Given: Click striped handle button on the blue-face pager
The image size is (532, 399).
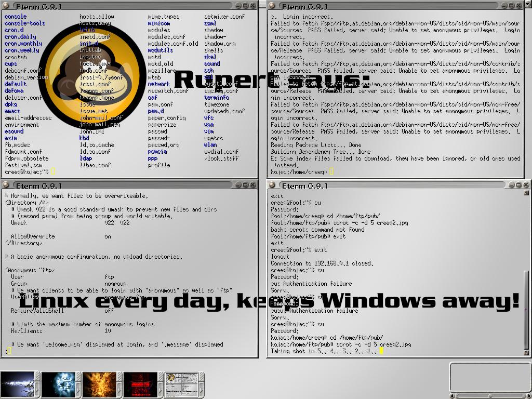Looking at the screenshot, I should pos(79,376).
